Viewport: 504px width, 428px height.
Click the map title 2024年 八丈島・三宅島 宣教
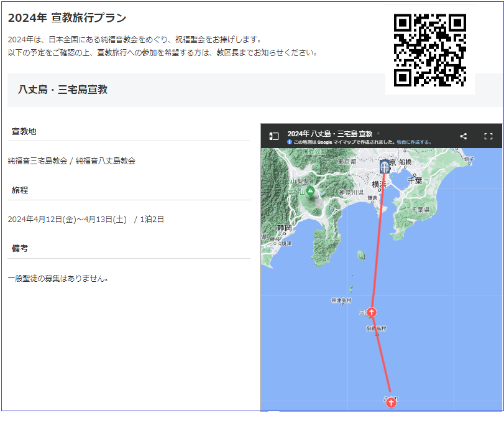[x=329, y=134]
